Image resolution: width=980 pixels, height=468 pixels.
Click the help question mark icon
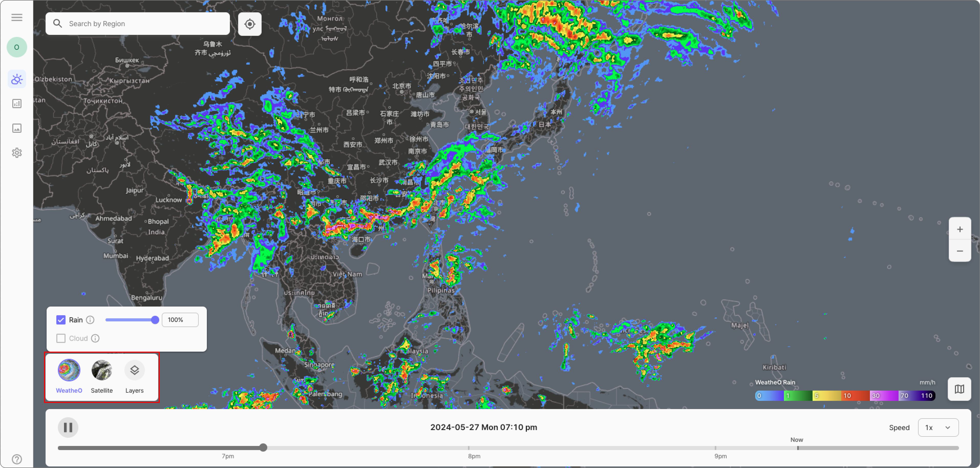point(17,459)
